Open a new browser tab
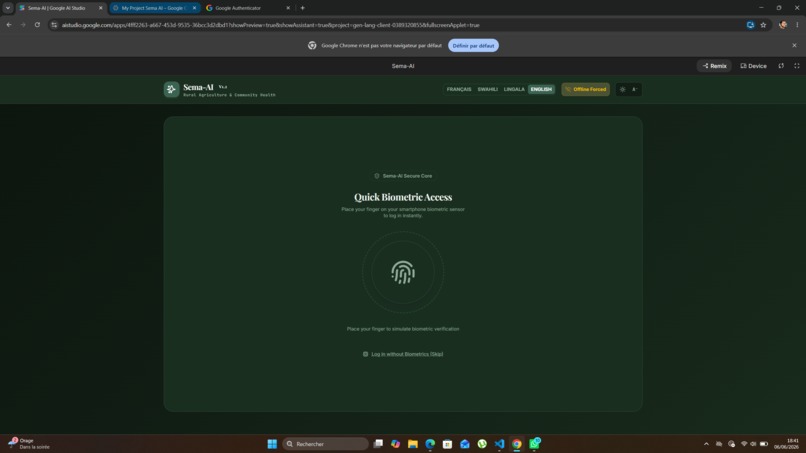 click(303, 8)
